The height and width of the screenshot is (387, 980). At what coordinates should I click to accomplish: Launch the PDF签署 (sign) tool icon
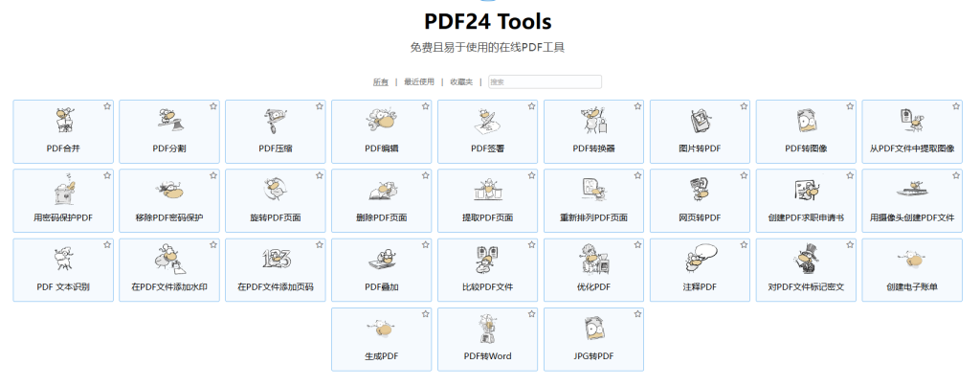pos(488,121)
